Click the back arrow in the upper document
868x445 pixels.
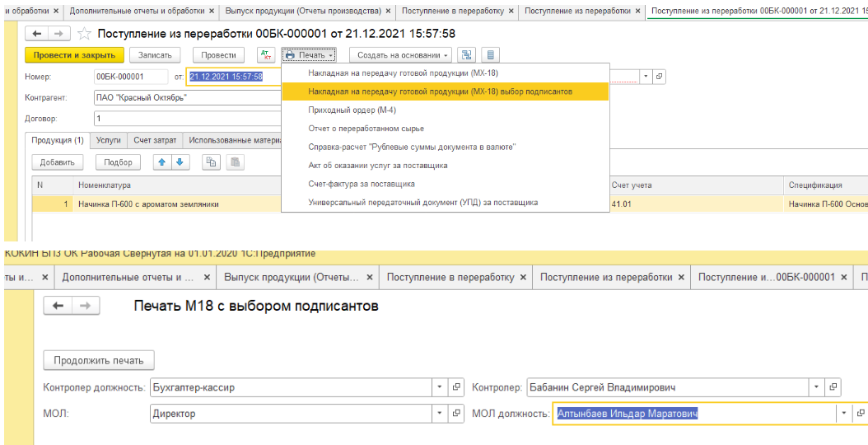pos(37,34)
